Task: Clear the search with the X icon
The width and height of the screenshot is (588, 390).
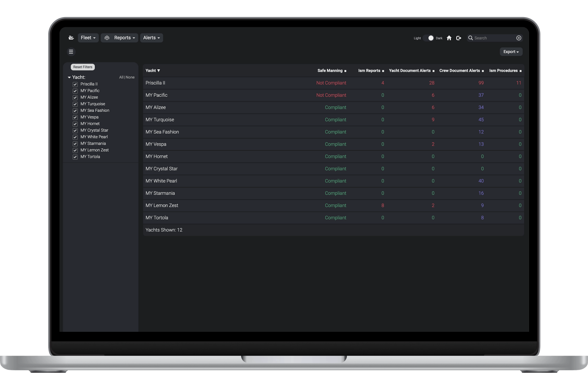Action: coord(519,38)
